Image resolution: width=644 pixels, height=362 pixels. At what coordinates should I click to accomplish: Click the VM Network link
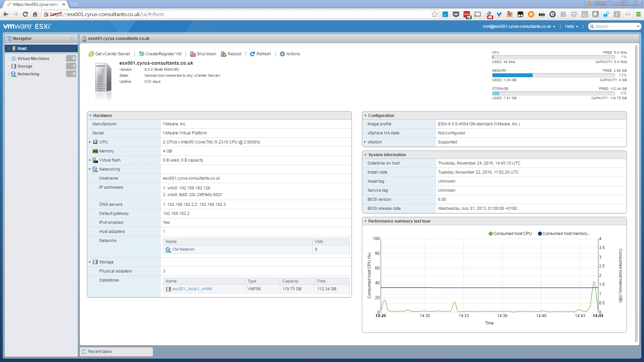tap(183, 249)
